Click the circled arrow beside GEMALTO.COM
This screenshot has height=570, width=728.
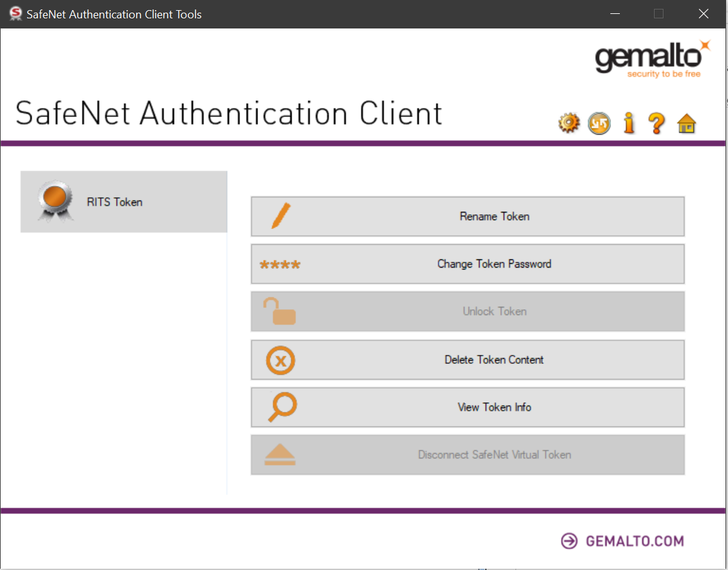(x=569, y=541)
